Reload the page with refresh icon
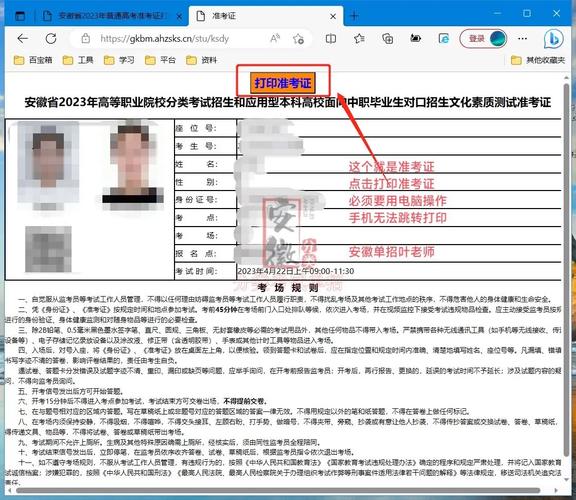 point(51,39)
